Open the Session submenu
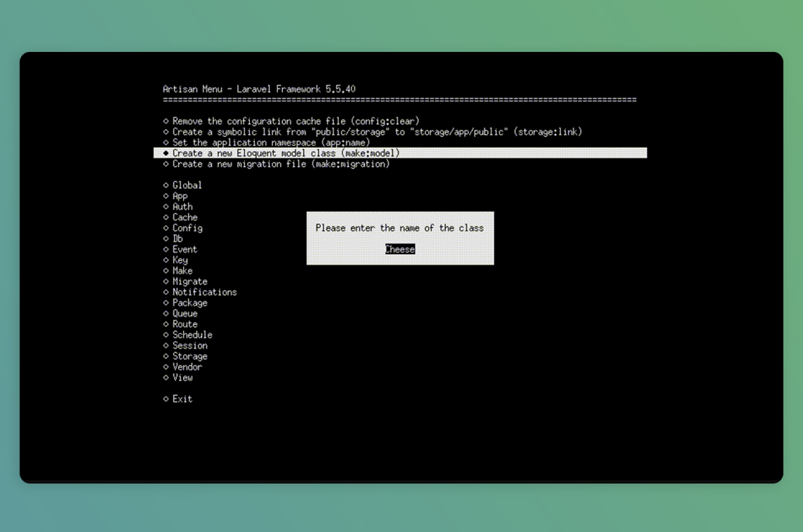Image resolution: width=803 pixels, height=532 pixels. (x=185, y=345)
